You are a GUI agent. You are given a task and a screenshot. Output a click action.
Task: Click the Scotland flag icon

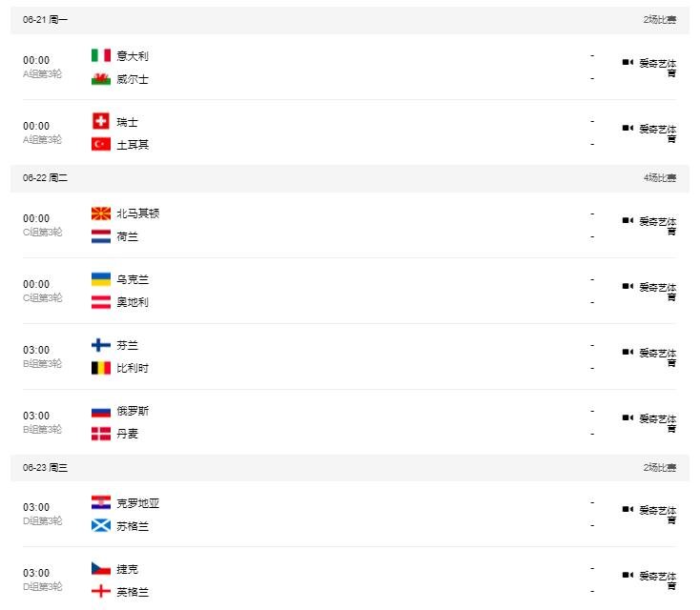100,525
